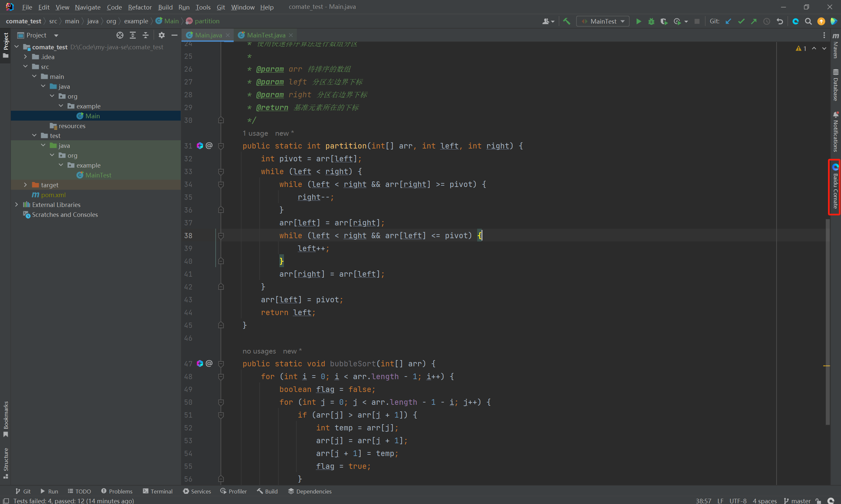Open the Terminal tool window
Image resolution: width=841 pixels, height=504 pixels.
click(x=158, y=491)
